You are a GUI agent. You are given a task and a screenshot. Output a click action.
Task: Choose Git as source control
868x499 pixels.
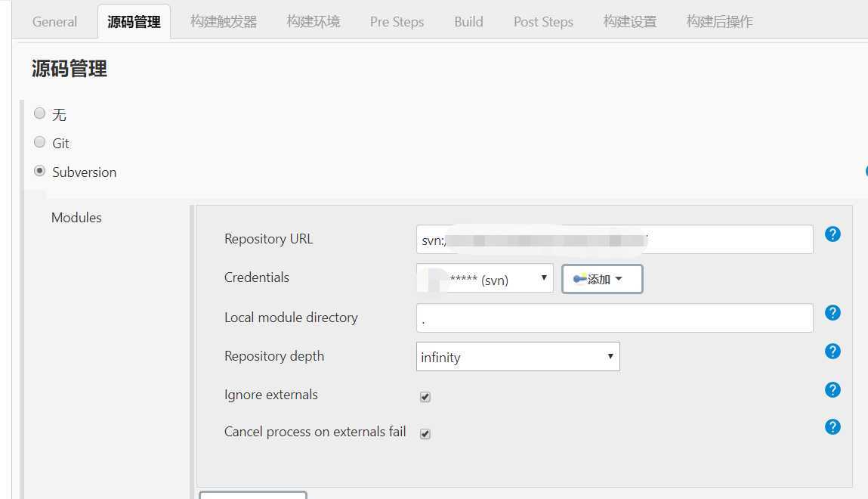point(39,142)
